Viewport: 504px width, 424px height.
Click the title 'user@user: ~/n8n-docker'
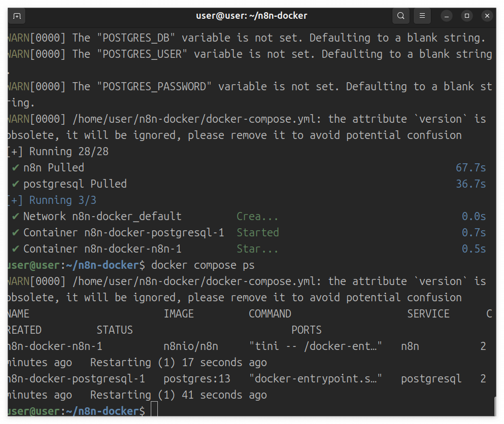252,16
